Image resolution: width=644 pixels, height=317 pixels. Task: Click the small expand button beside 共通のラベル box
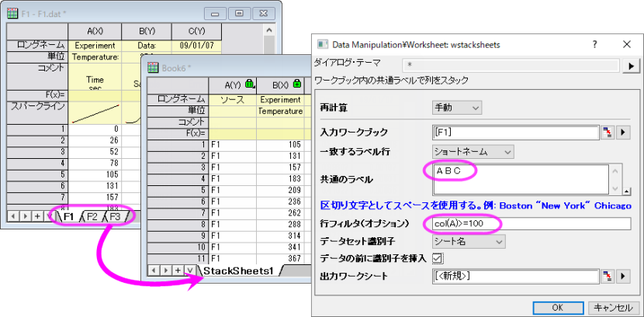[x=627, y=191]
